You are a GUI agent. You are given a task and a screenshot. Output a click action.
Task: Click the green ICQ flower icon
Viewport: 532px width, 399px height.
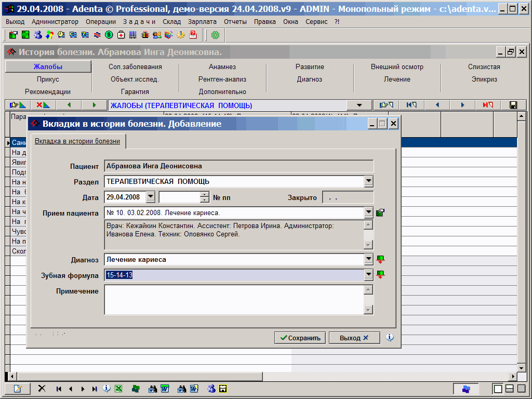click(x=215, y=35)
